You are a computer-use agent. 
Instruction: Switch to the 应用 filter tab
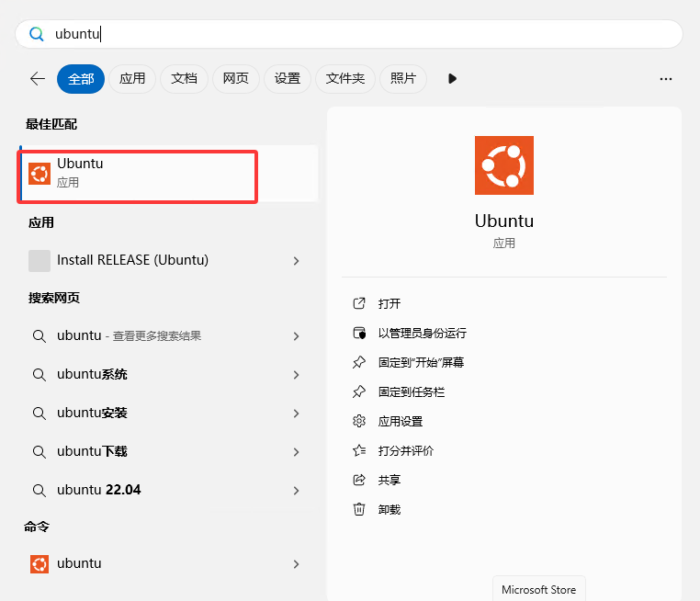pyautogui.click(x=132, y=79)
